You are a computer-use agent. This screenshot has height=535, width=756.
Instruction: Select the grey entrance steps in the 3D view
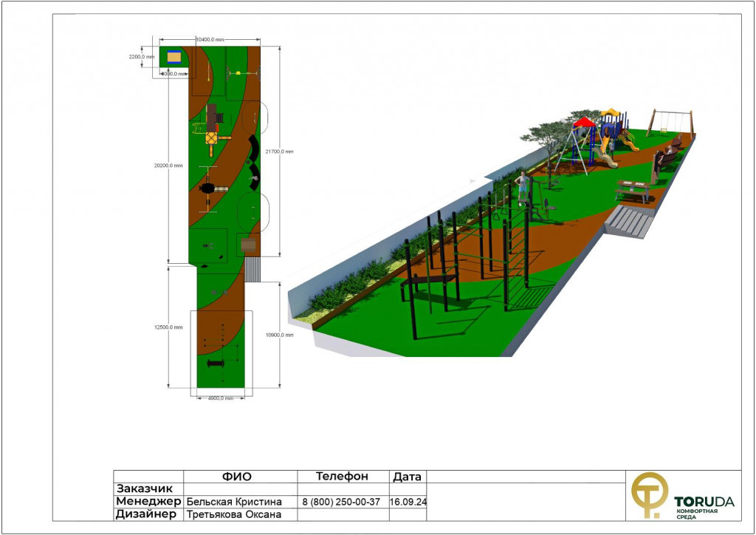click(x=630, y=222)
